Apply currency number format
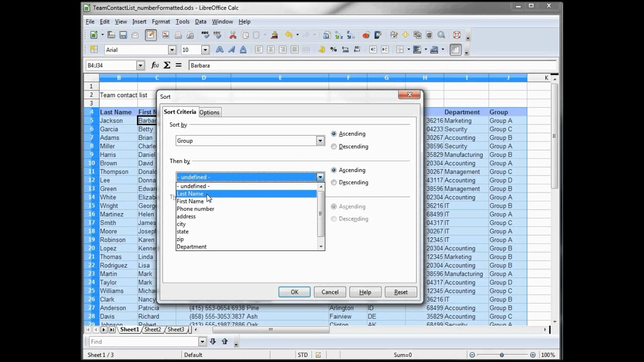 (322, 49)
